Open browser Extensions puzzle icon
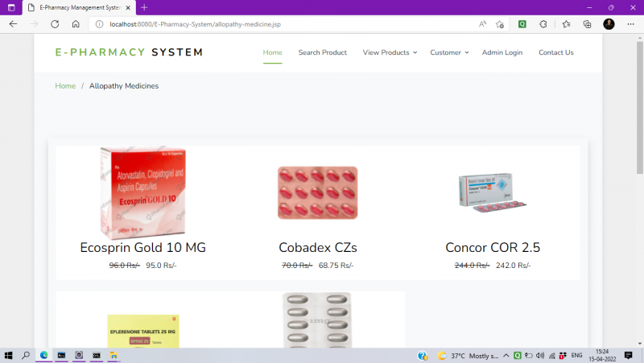This screenshot has width=644, height=363. [543, 24]
